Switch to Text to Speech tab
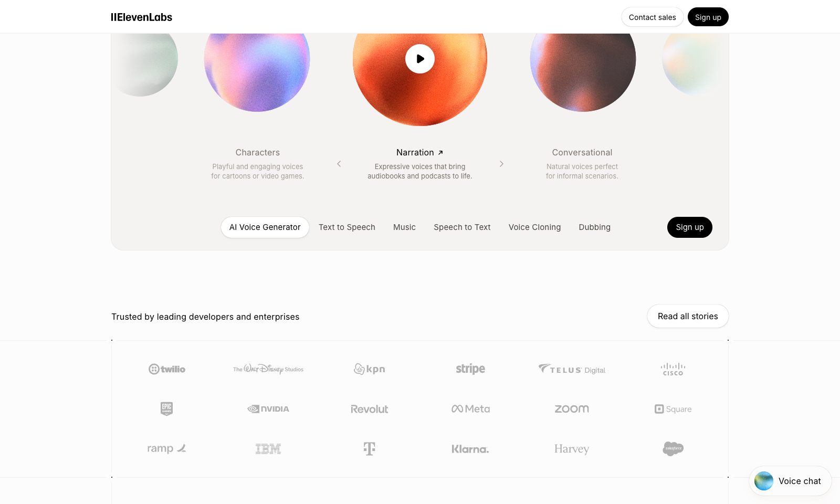Screen dimensions: 840x504 346,227
